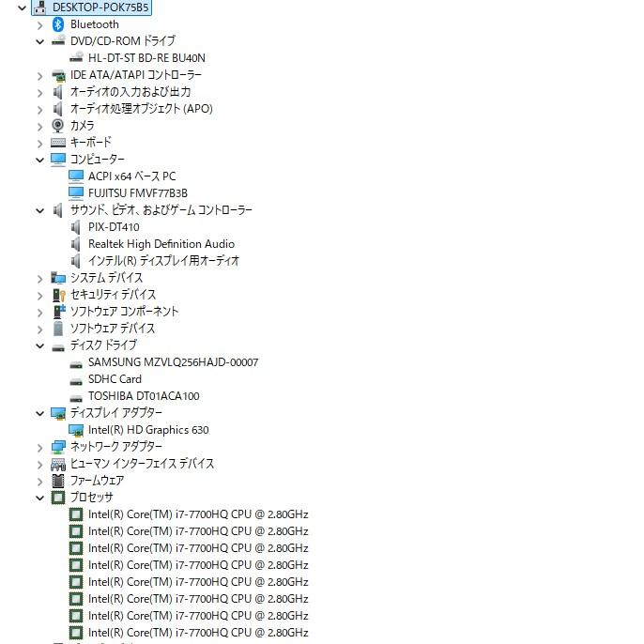The height and width of the screenshot is (644, 644).
Task: Expand オーディオの入力および出力 category
Action: tap(39, 93)
